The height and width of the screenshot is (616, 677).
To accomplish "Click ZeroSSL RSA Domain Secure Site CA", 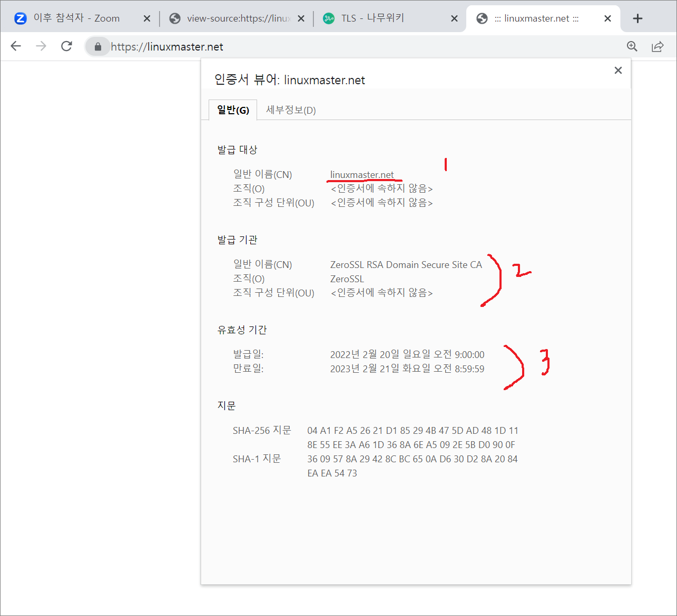I will click(x=406, y=265).
